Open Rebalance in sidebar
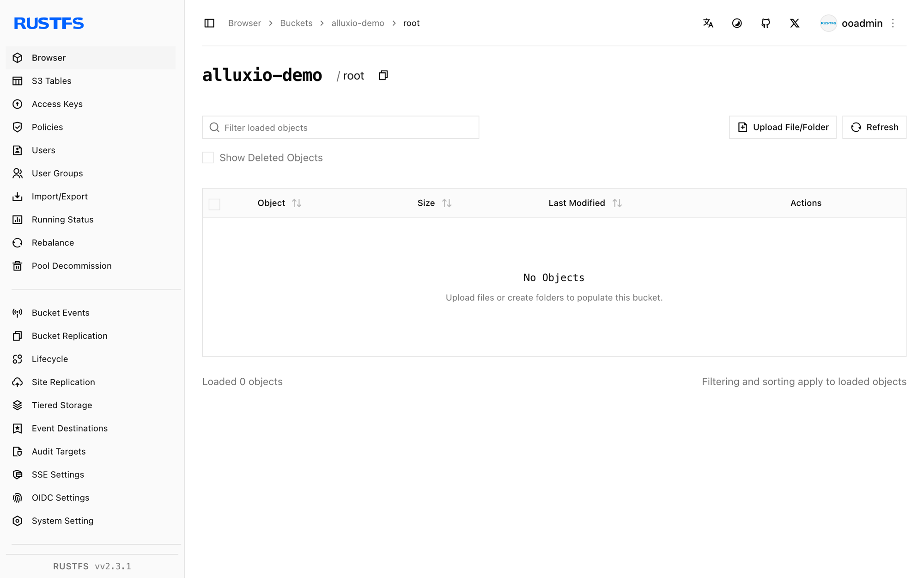This screenshot has width=924, height=578. (x=91, y=243)
